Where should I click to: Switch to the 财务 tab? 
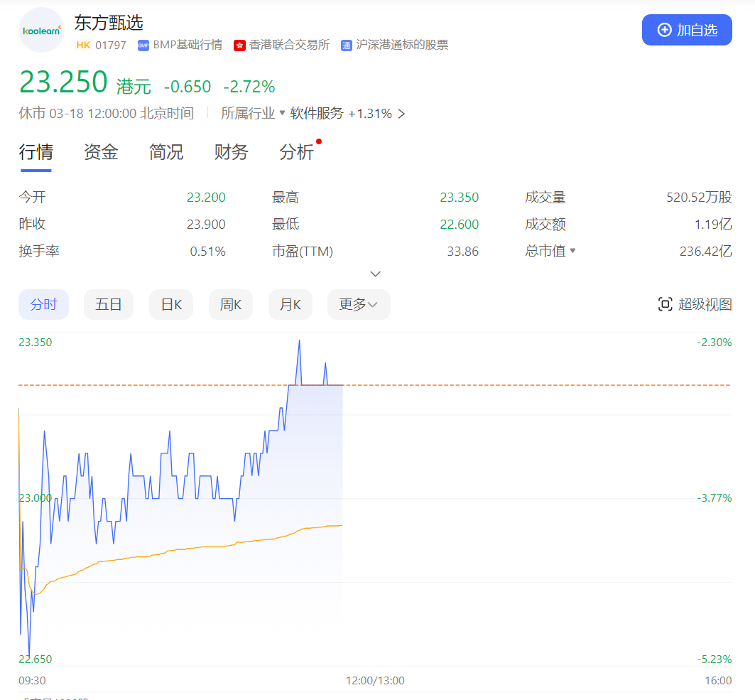tap(231, 152)
